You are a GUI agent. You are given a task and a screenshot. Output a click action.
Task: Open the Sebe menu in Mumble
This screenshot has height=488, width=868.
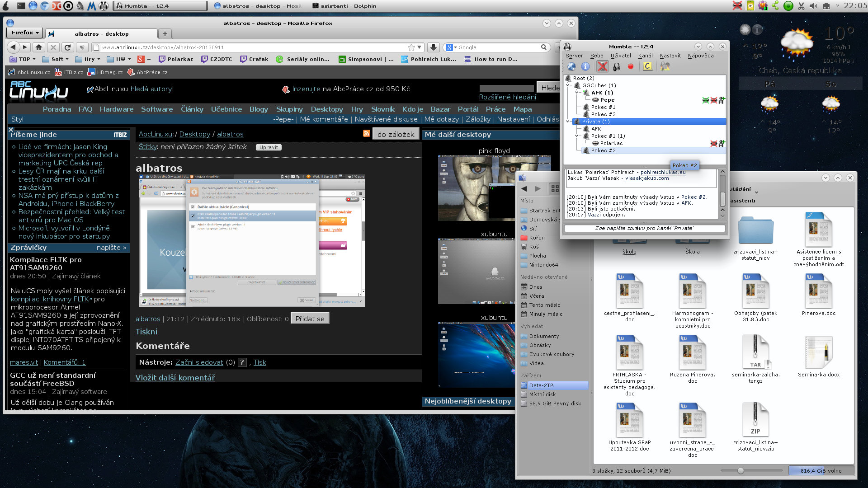tap(597, 56)
